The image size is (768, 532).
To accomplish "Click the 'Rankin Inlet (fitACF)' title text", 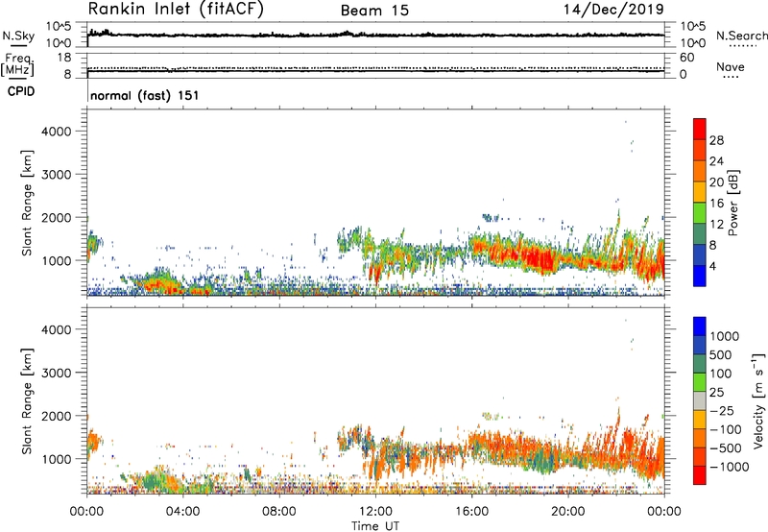I will (176, 10).
